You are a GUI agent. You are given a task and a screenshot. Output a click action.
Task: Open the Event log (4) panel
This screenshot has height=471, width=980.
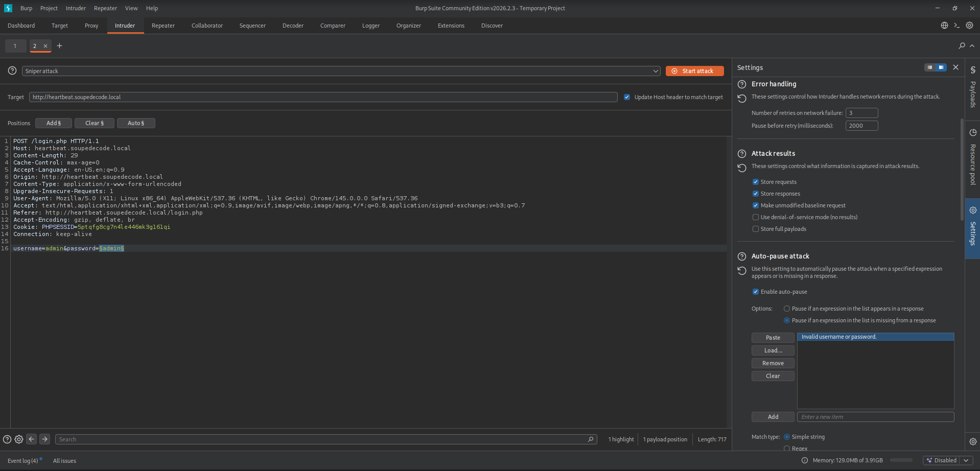[x=23, y=461]
